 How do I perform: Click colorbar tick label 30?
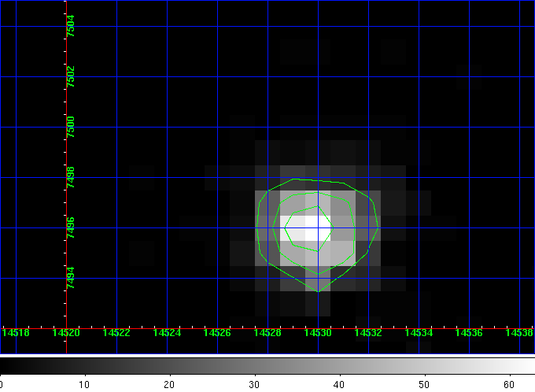[x=254, y=385]
